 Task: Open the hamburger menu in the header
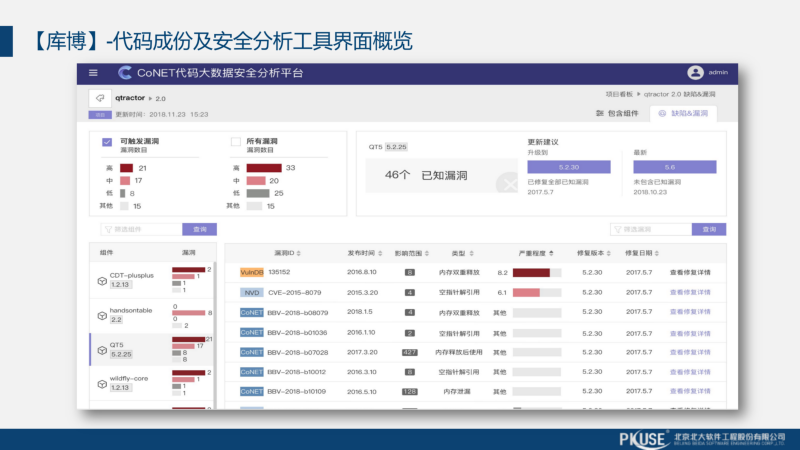(x=93, y=73)
